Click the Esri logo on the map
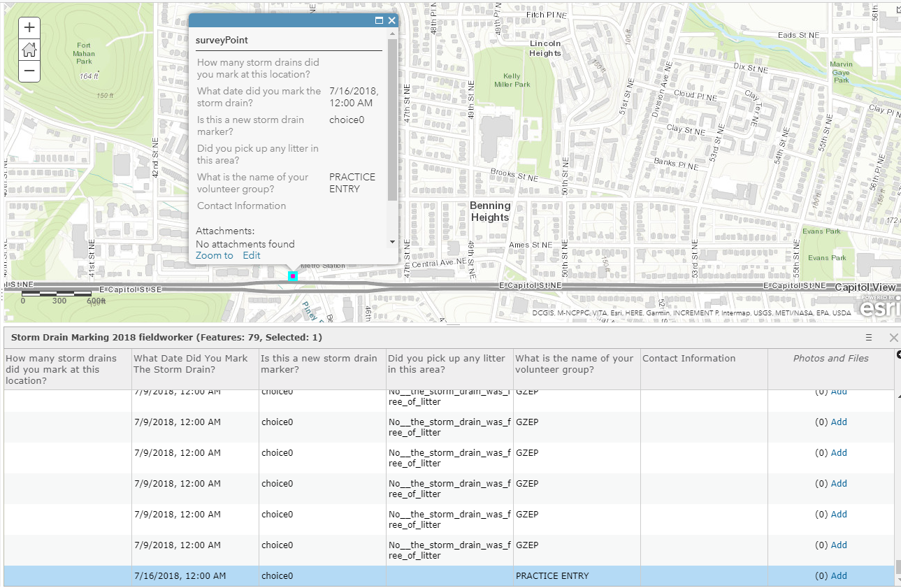Viewport: 901px width, 588px height. 879,308
